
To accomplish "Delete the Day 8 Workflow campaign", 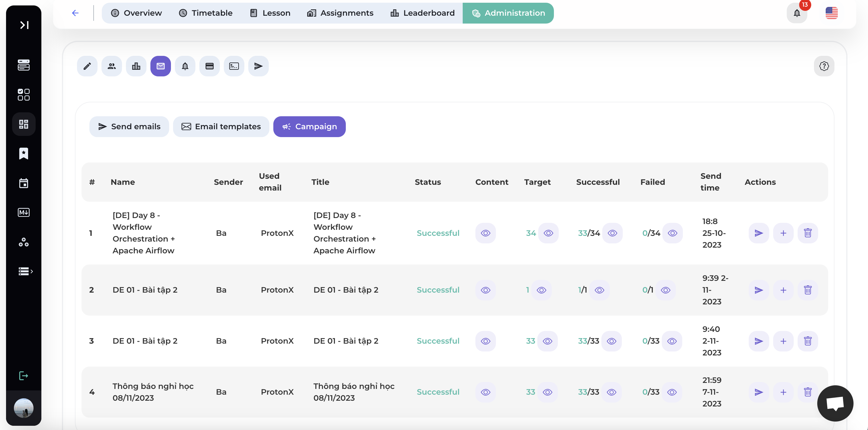I will pos(808,233).
